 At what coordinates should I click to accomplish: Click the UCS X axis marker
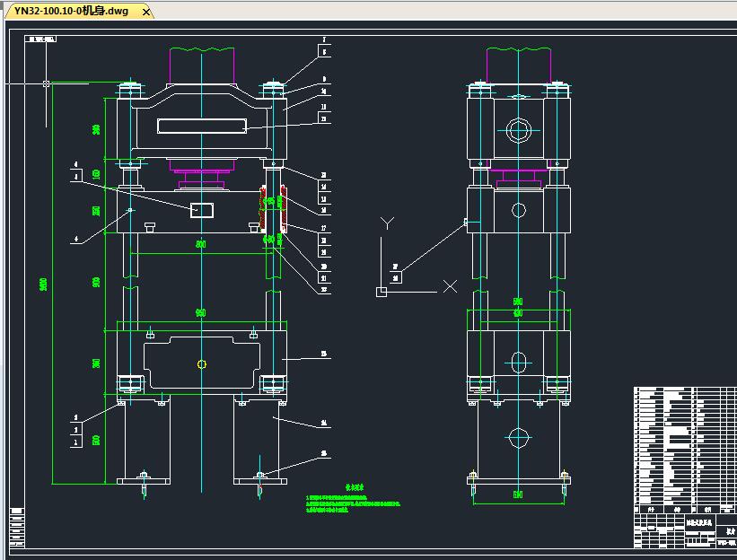pos(451,286)
